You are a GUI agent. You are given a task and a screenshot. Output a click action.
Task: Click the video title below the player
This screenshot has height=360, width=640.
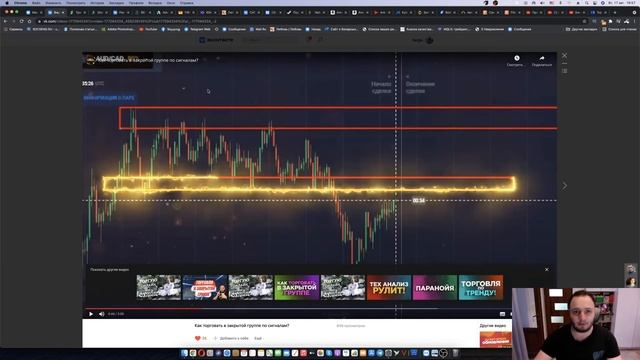tap(242, 326)
